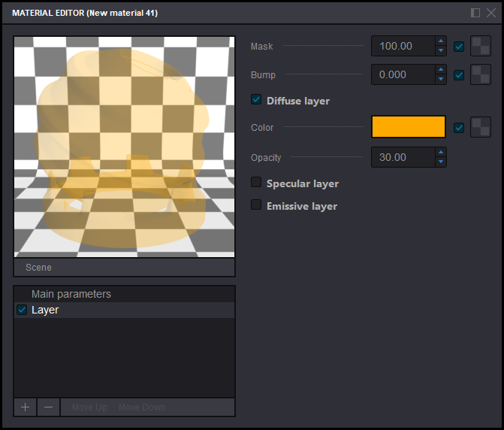
Task: Dock the Material Editor window icon
Action: (x=475, y=13)
